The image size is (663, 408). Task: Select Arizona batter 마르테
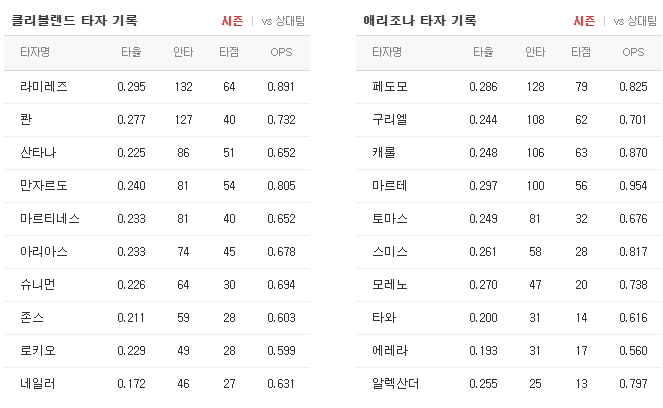(389, 186)
